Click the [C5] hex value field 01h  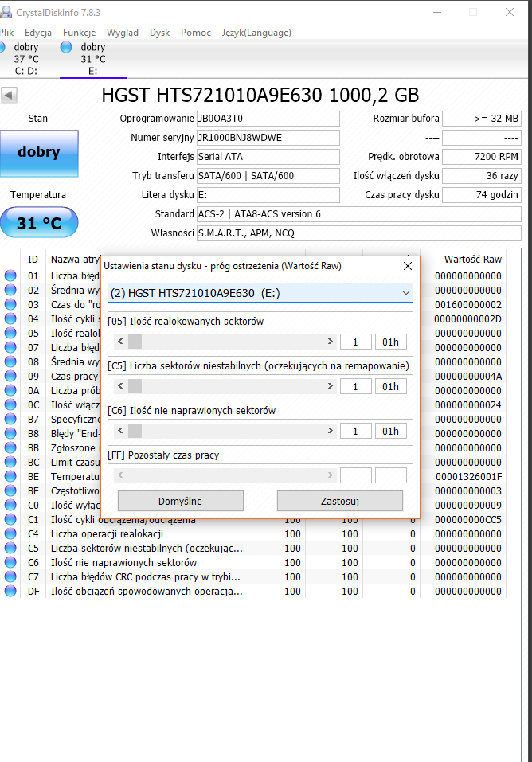[x=390, y=386]
